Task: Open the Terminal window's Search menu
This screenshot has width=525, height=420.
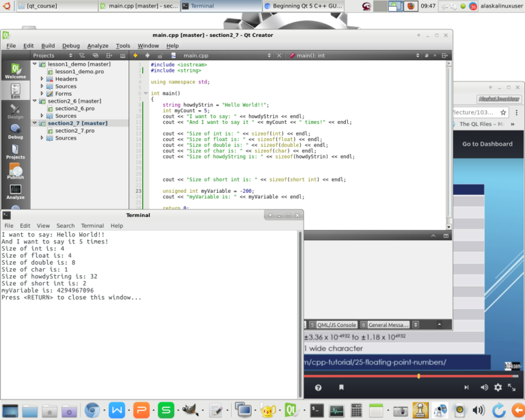Action: point(66,226)
